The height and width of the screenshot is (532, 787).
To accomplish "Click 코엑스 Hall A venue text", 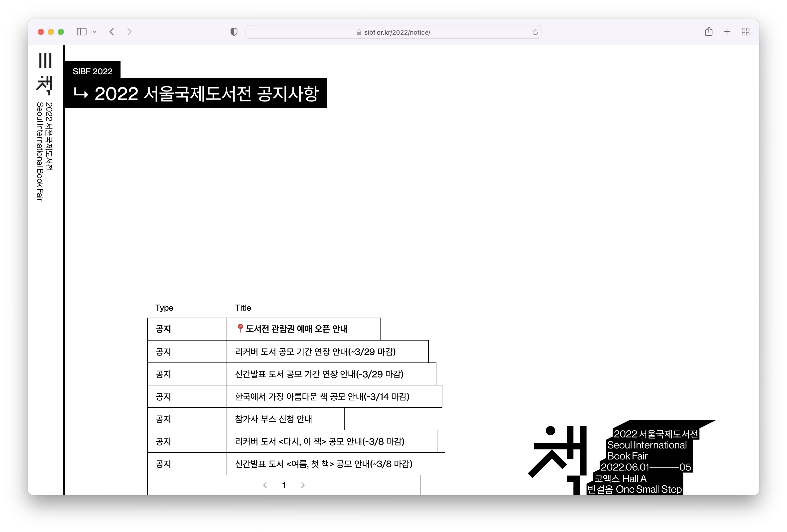I will 620,478.
